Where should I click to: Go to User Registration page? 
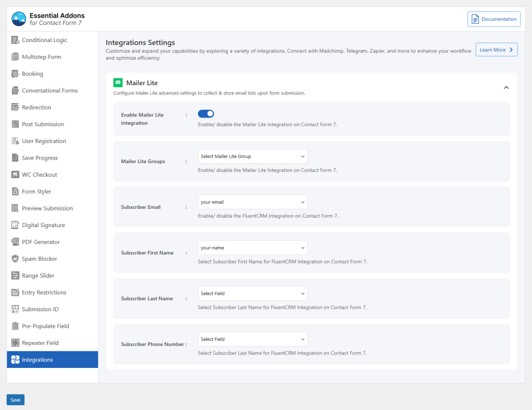52,141
